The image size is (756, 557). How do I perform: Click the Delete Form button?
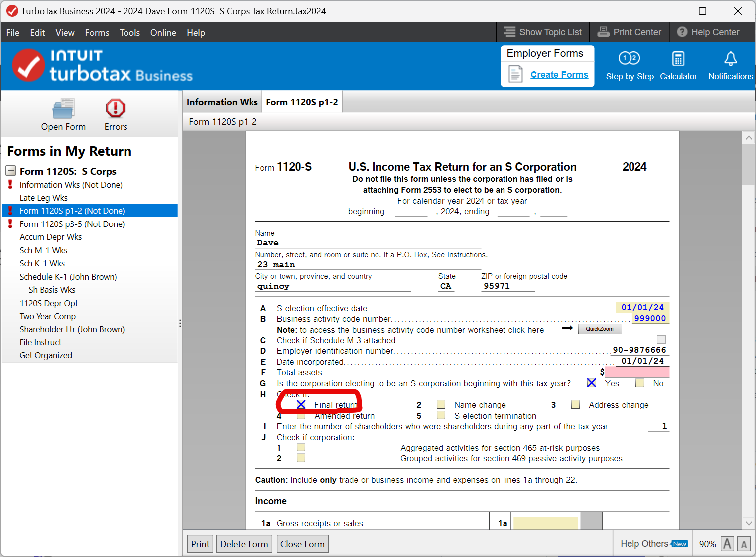(244, 544)
